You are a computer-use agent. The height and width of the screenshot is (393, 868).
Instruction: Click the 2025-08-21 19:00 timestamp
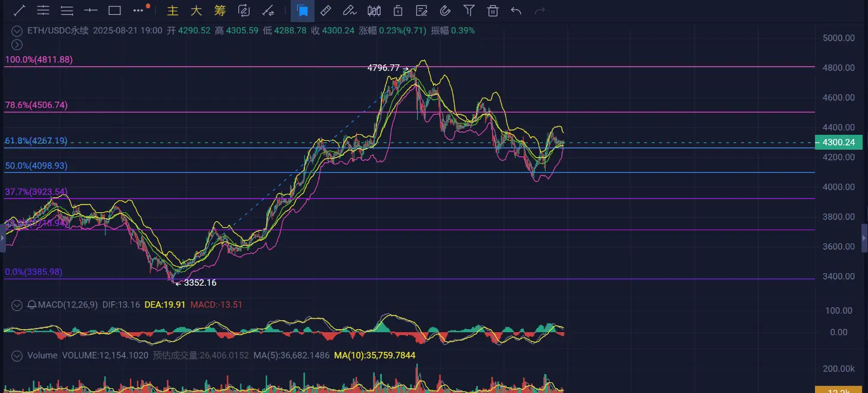126,30
